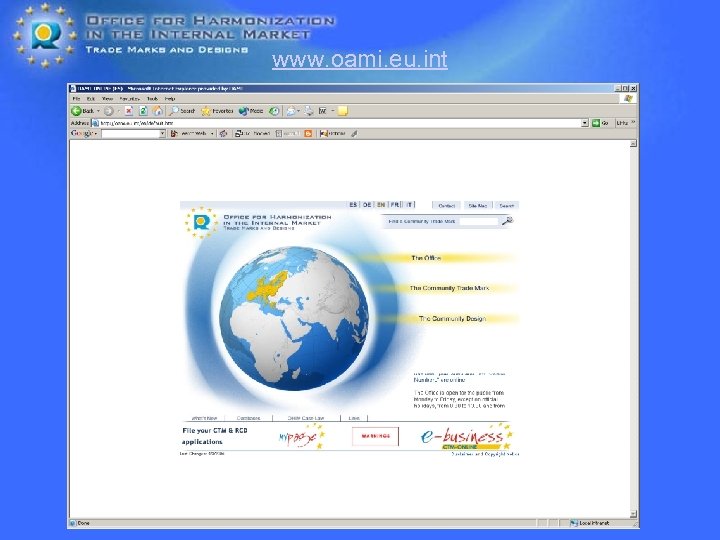This screenshot has height=540, width=720.
Task: Switch page language to IT
Action: coord(410,205)
